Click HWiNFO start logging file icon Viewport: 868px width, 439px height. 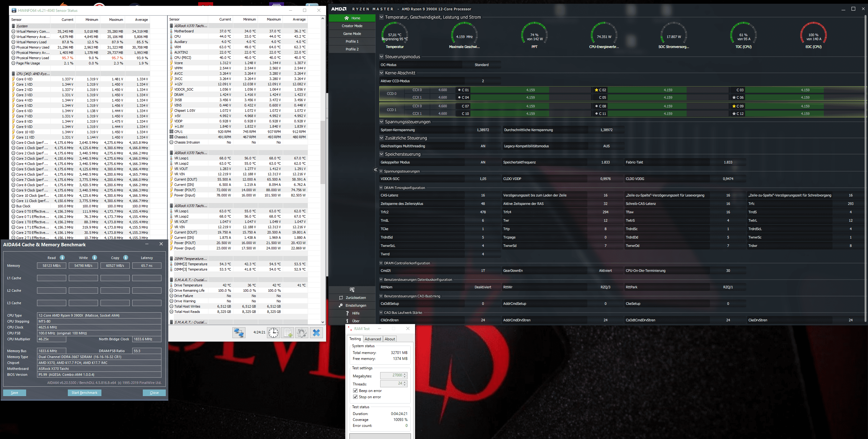pos(287,333)
